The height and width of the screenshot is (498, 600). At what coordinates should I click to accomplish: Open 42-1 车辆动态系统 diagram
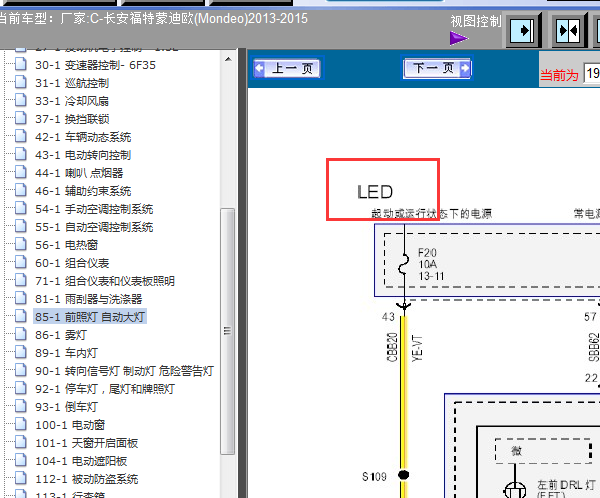(83, 137)
